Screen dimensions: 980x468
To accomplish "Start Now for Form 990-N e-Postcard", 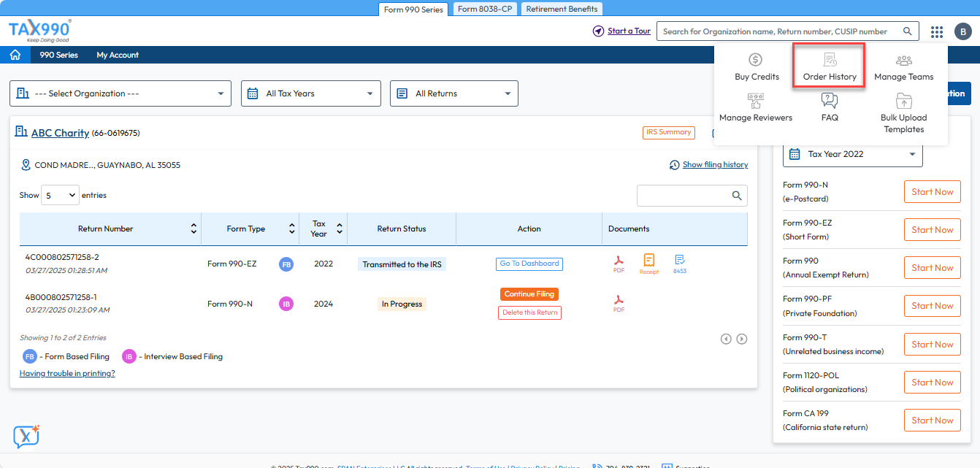I will coord(933,192).
